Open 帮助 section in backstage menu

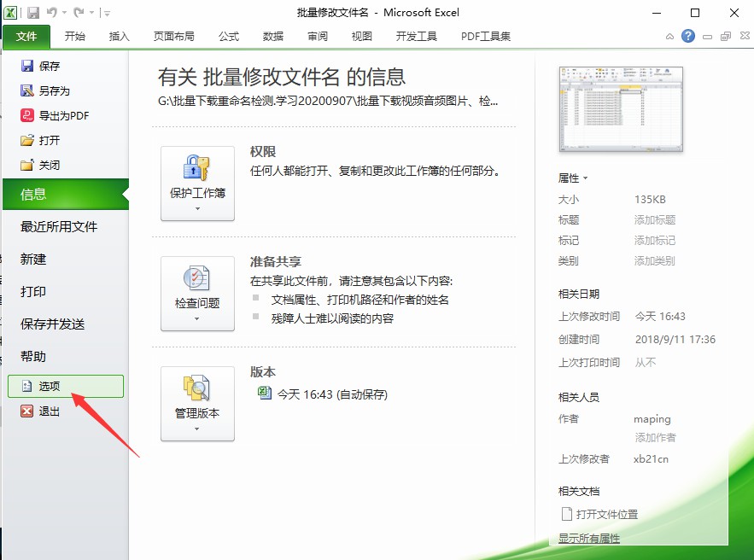[33, 357]
